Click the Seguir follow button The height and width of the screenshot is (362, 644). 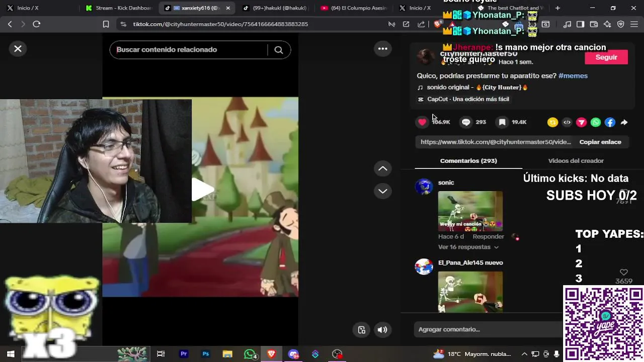point(606,57)
